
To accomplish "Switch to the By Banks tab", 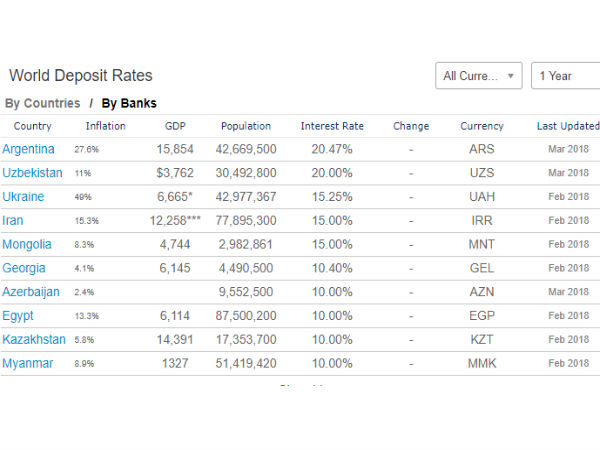I will (x=129, y=103).
